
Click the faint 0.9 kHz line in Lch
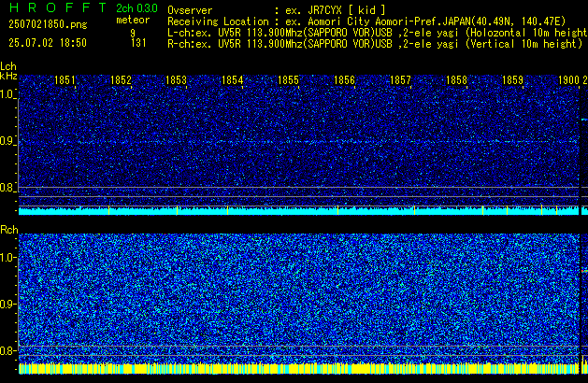(x=298, y=142)
